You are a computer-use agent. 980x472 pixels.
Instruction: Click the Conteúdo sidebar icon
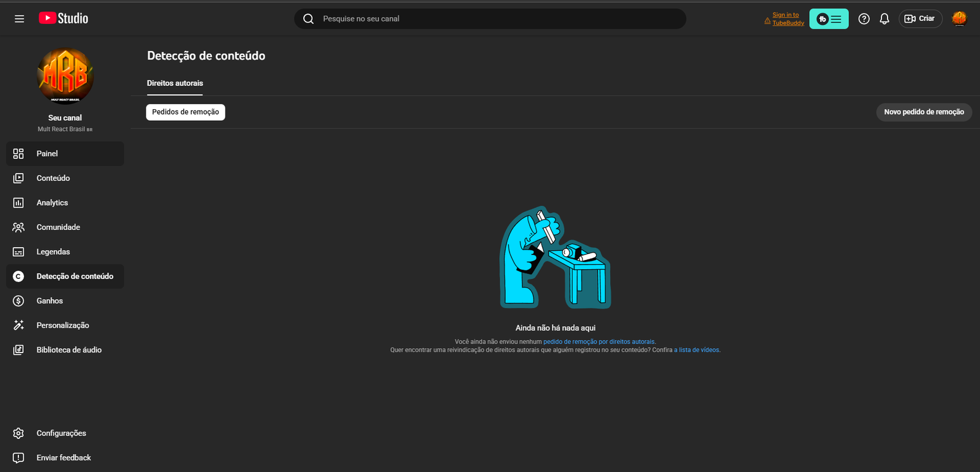(x=18, y=178)
